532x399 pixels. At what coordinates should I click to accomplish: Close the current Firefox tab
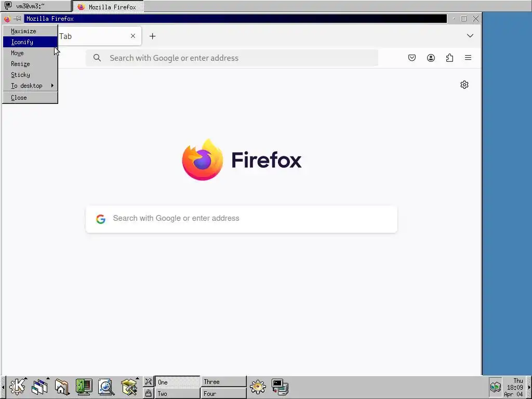click(x=133, y=36)
